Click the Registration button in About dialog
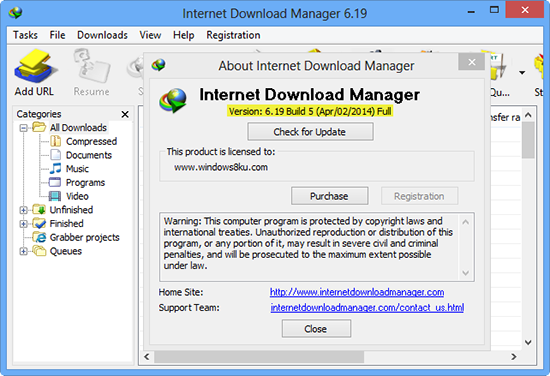The image size is (550, 376). click(x=419, y=196)
